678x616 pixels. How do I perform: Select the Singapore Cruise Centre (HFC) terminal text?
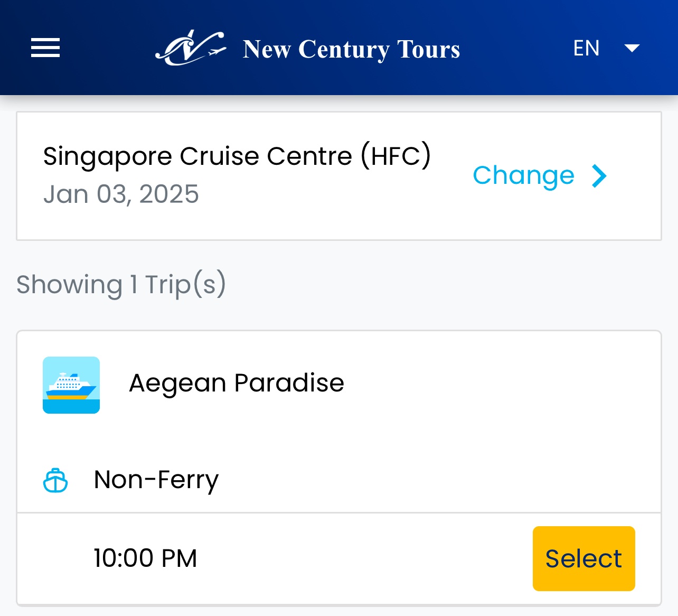click(237, 156)
